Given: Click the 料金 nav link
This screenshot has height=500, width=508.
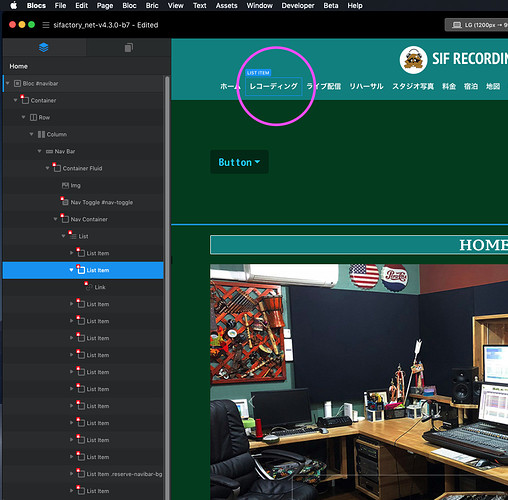Looking at the screenshot, I should 449,86.
